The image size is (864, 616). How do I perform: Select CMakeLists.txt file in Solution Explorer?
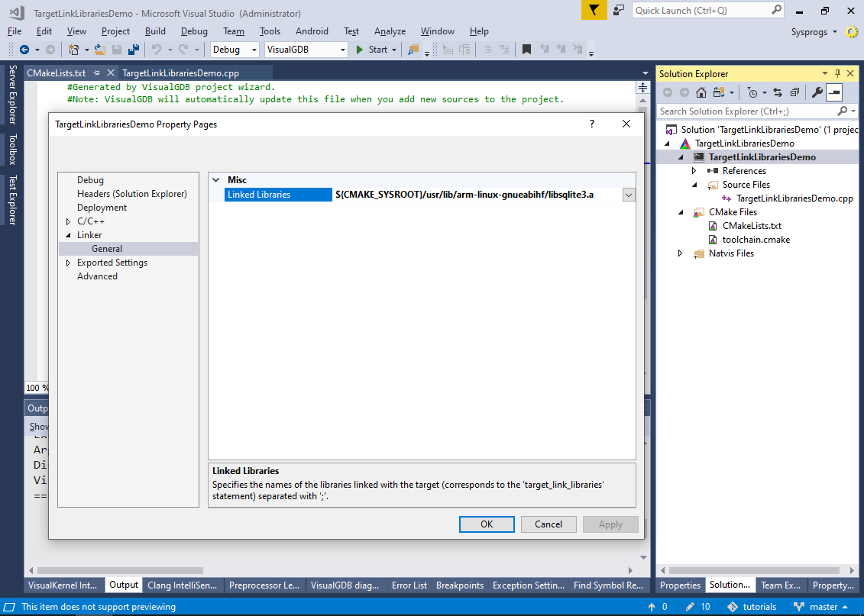[752, 226]
